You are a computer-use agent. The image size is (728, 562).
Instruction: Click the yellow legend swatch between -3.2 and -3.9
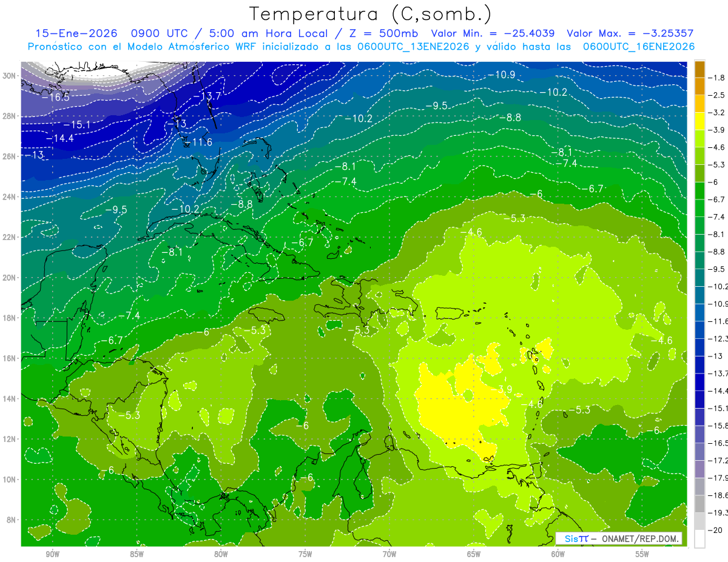[x=699, y=121]
